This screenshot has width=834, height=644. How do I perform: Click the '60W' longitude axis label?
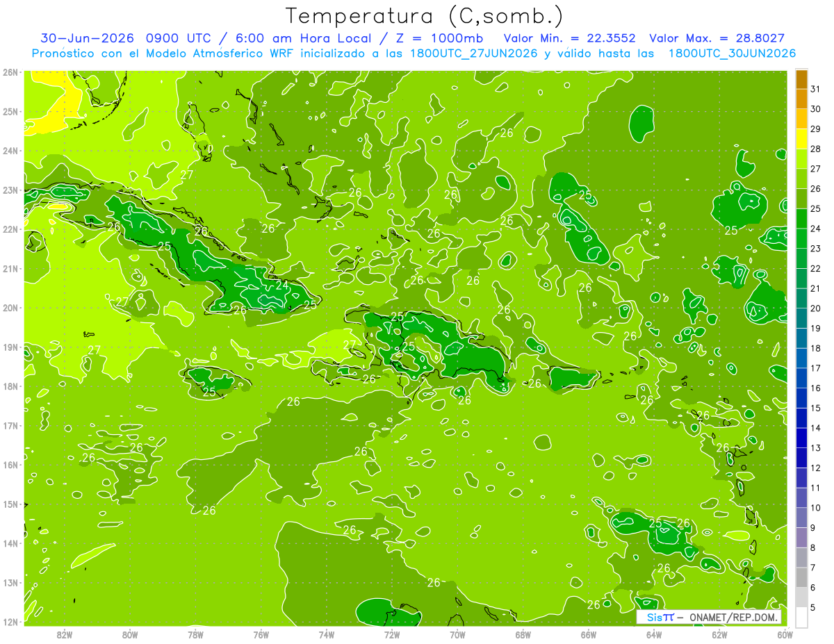click(785, 634)
